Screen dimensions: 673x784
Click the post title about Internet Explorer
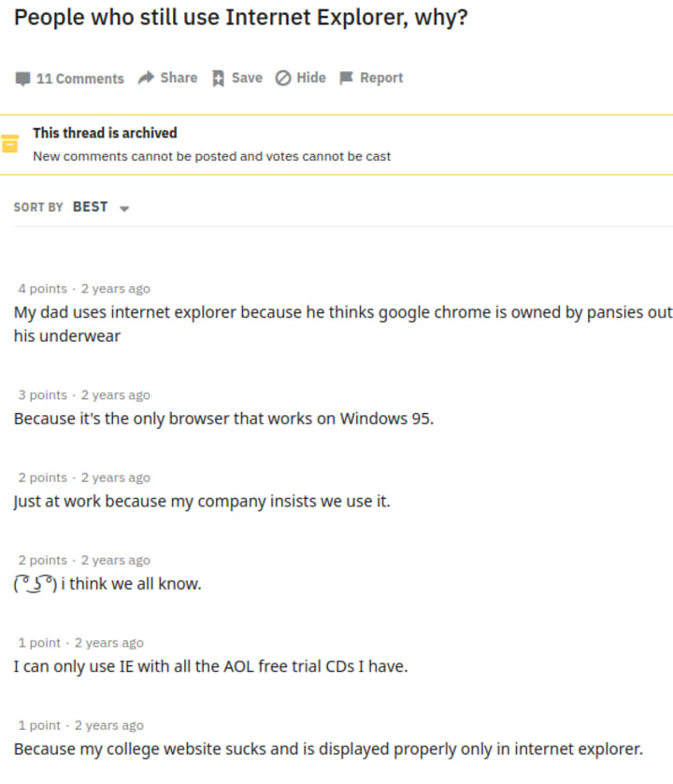(241, 17)
